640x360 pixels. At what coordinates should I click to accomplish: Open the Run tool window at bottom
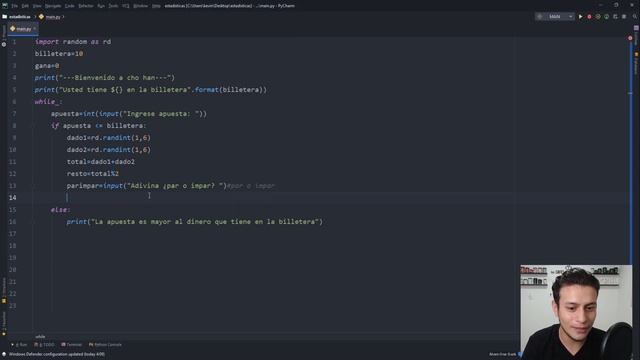pos(19,345)
